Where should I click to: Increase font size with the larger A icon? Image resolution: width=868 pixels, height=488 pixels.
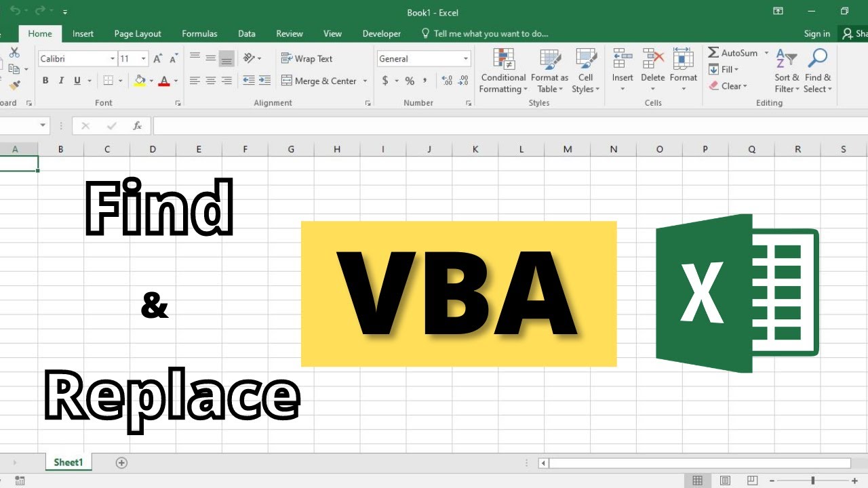point(157,59)
